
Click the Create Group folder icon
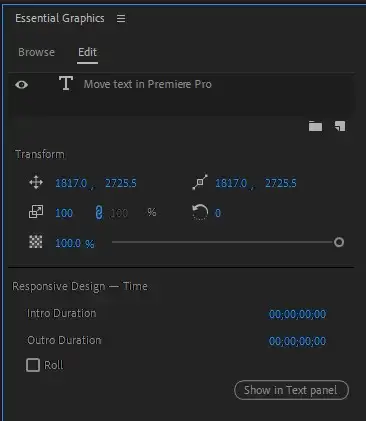click(x=315, y=126)
